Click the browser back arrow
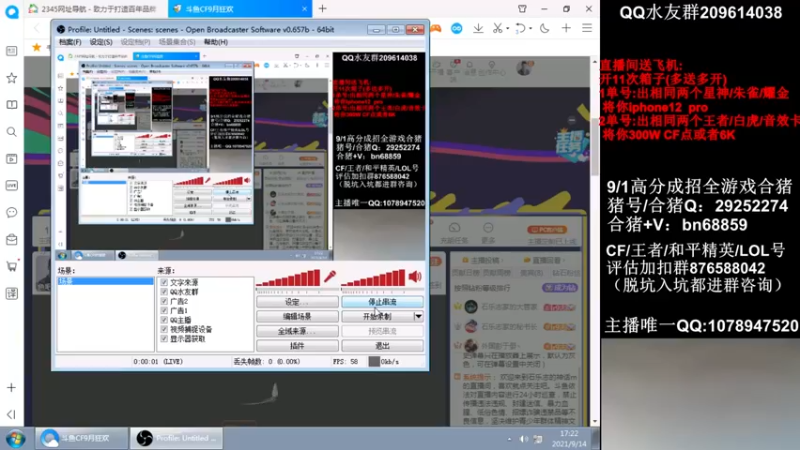The height and width of the screenshot is (450, 800). click(37, 29)
